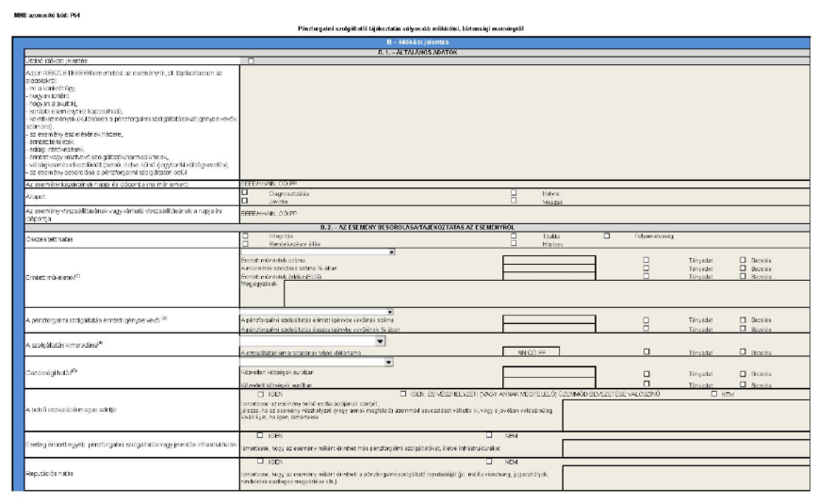Tick the Folyamatosság checkbox
Screen dimensions: 818x504
[607, 236]
